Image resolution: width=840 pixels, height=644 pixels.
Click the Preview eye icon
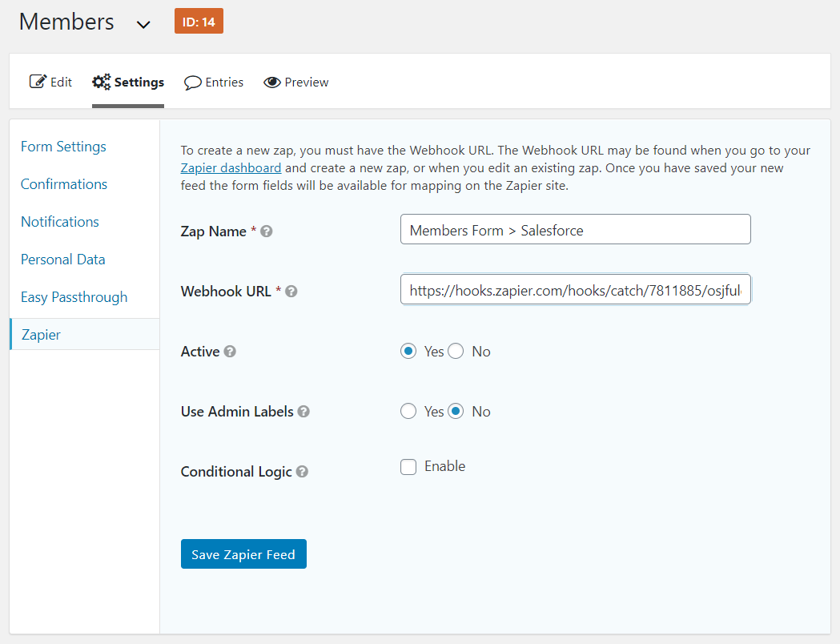tap(272, 82)
